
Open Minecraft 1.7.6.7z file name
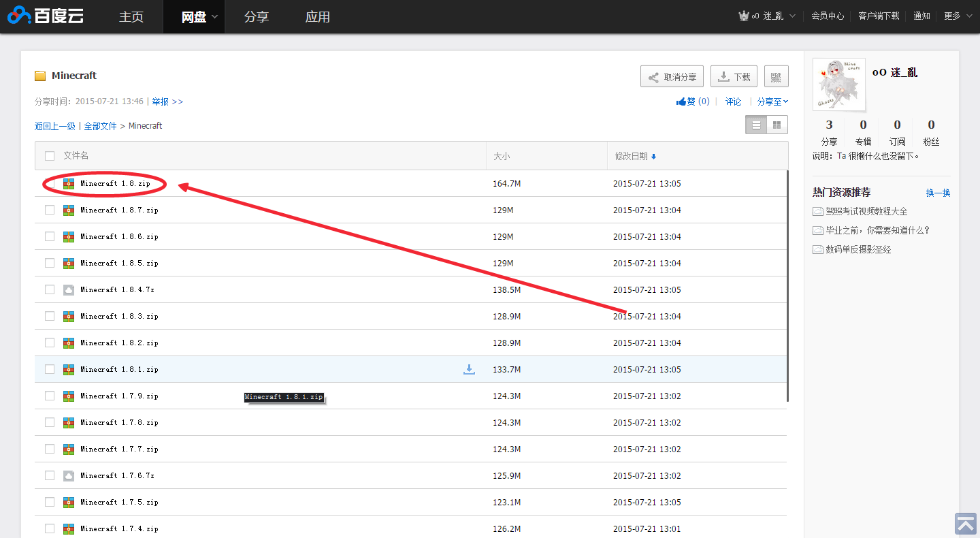click(117, 476)
